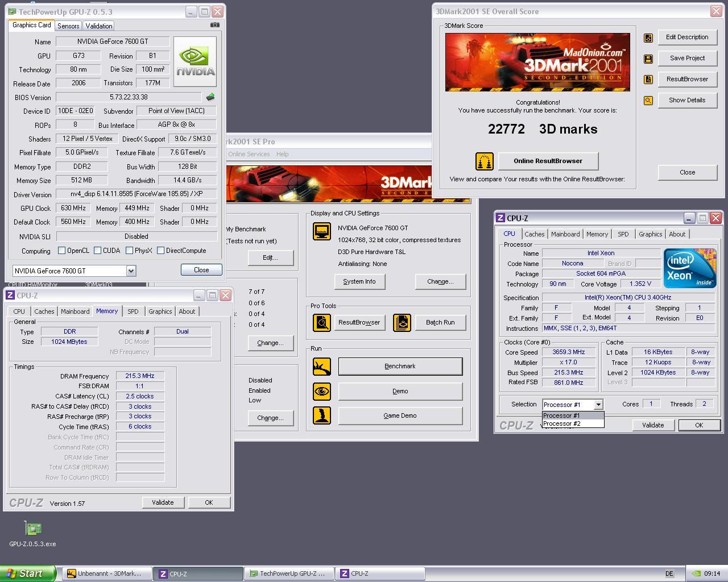Click the System Info button
This screenshot has height=582, width=728.
(x=359, y=281)
